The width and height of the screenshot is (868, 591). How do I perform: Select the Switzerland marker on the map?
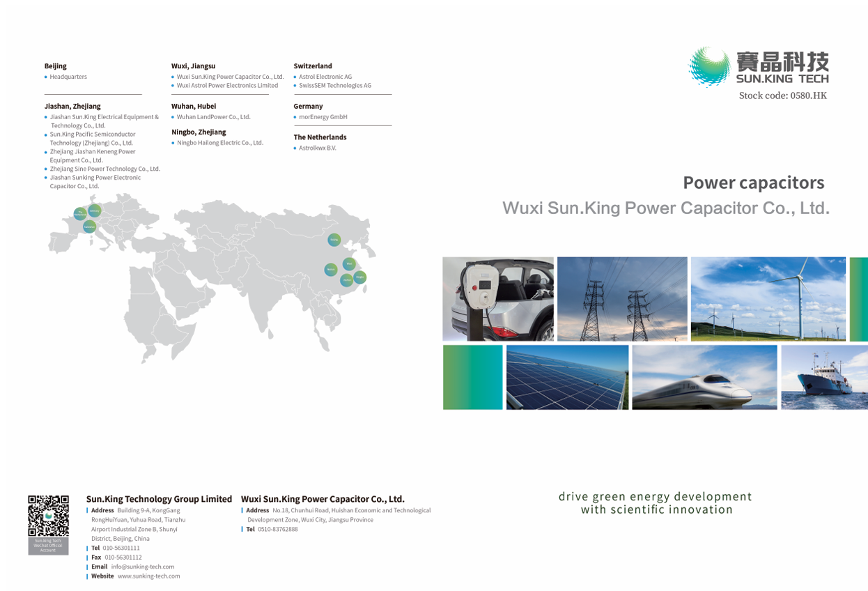tap(89, 227)
